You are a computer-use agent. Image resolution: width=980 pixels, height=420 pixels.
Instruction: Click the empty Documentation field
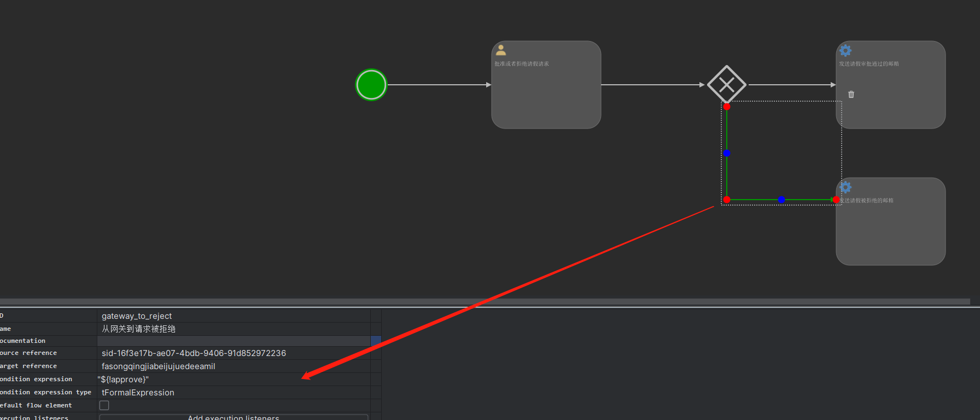pos(234,341)
